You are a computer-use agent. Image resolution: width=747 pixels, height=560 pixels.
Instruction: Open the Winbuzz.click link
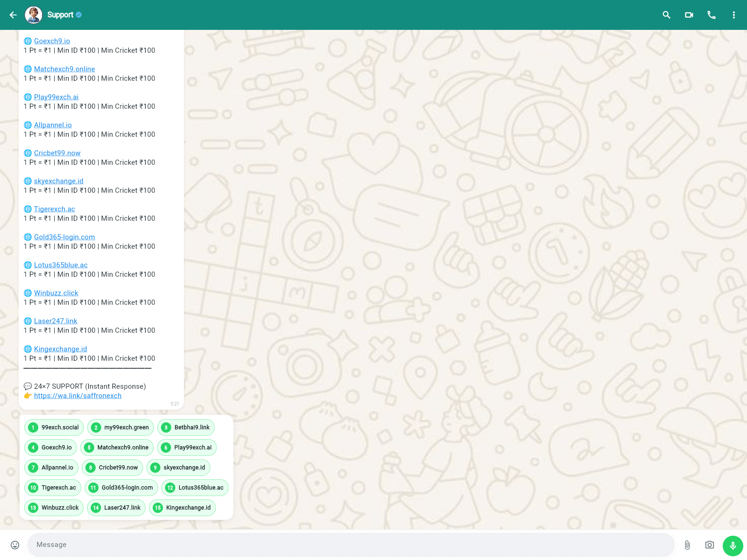(56, 293)
